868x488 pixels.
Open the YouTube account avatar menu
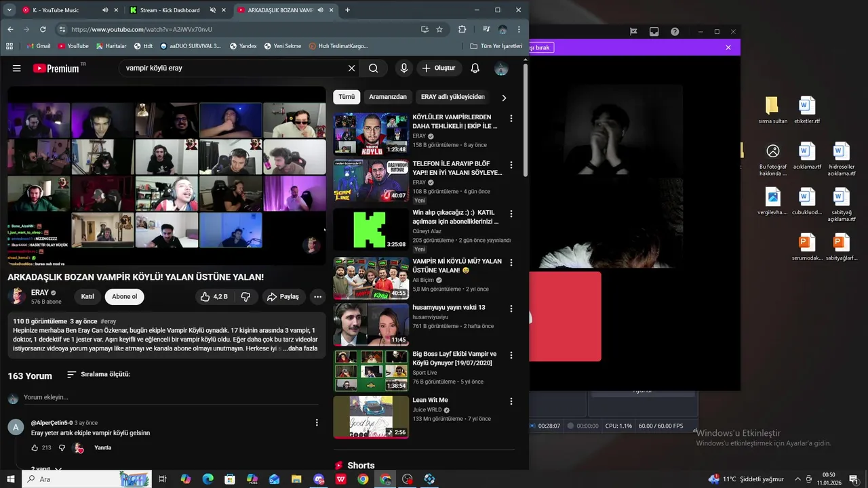click(501, 68)
